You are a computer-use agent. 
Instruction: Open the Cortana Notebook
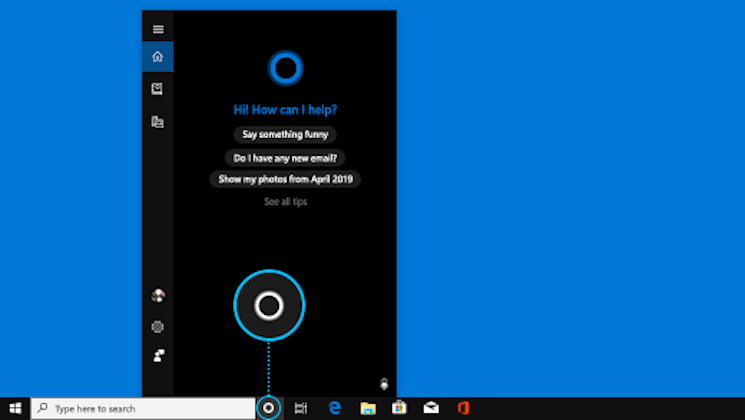coord(157,89)
